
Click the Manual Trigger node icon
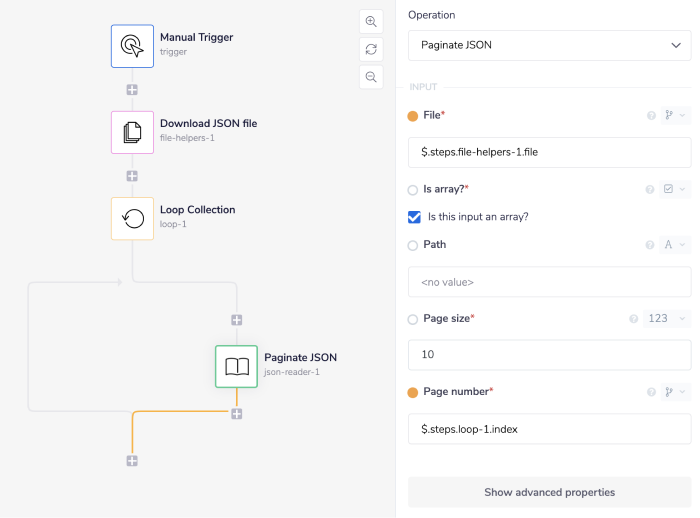tap(132, 46)
